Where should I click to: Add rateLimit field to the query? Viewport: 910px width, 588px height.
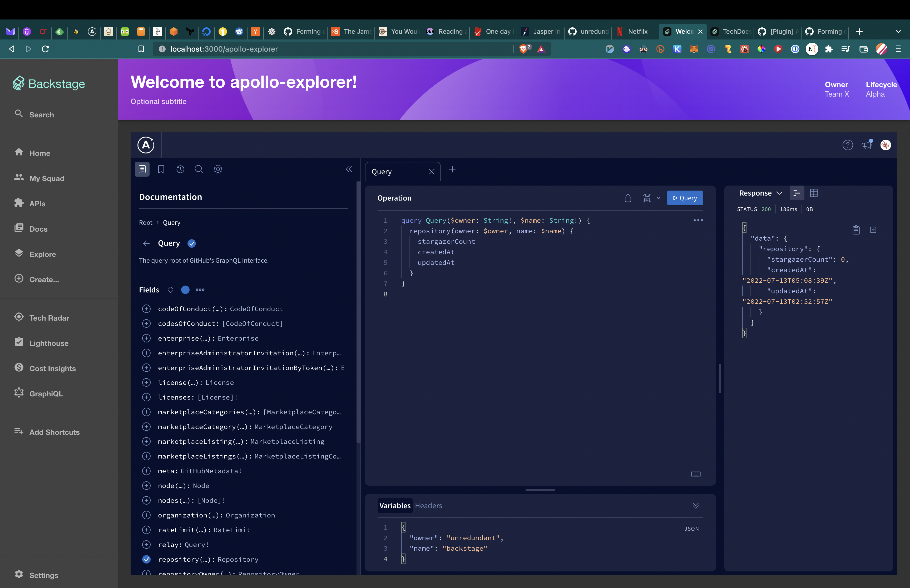point(146,530)
